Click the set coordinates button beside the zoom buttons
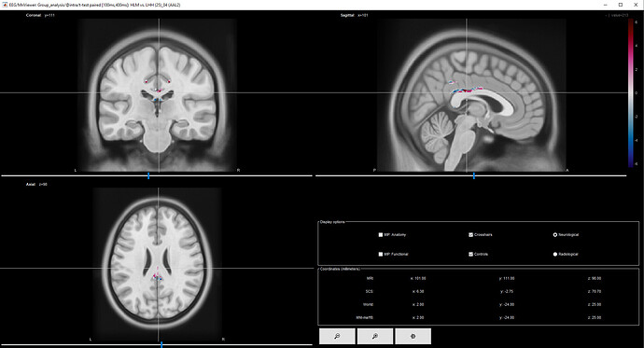The width and height of the screenshot is (644, 348). coord(413,336)
